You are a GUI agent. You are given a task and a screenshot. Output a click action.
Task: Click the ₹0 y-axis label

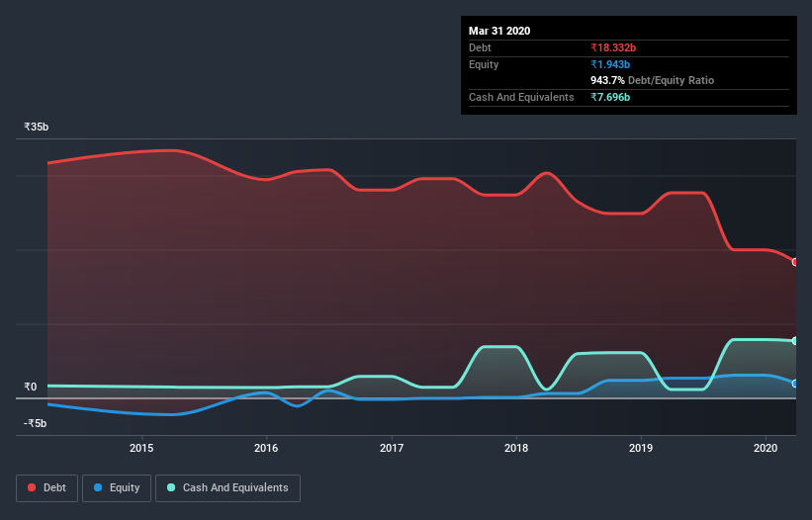(x=30, y=387)
